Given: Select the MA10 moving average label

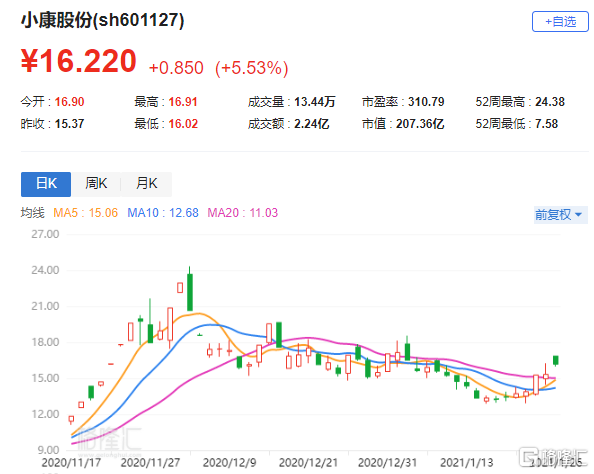Looking at the screenshot, I should [x=163, y=213].
